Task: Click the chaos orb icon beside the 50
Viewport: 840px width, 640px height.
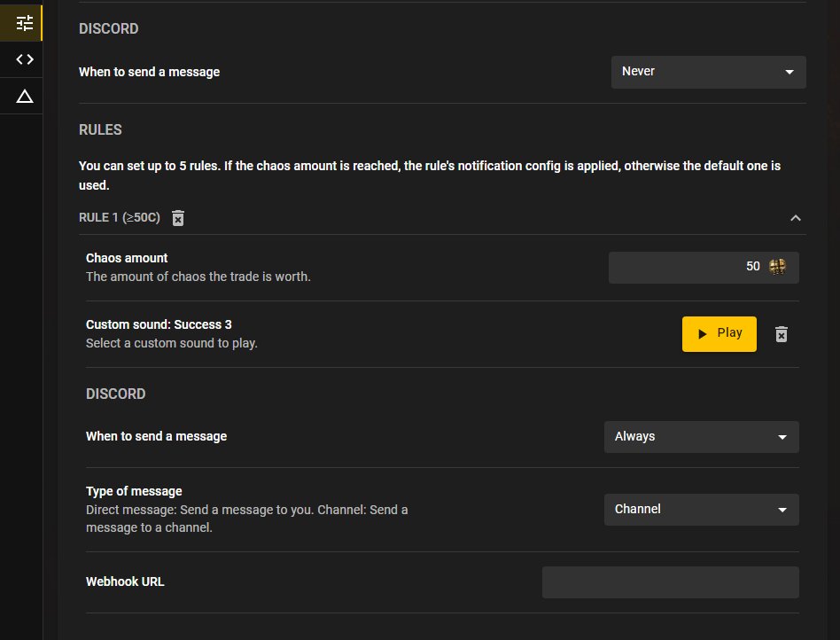Action: [x=777, y=267]
